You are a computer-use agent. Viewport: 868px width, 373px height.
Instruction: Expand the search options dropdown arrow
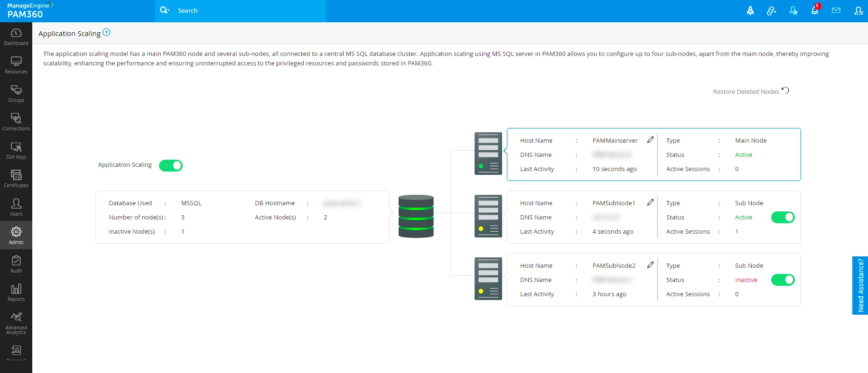coord(165,10)
